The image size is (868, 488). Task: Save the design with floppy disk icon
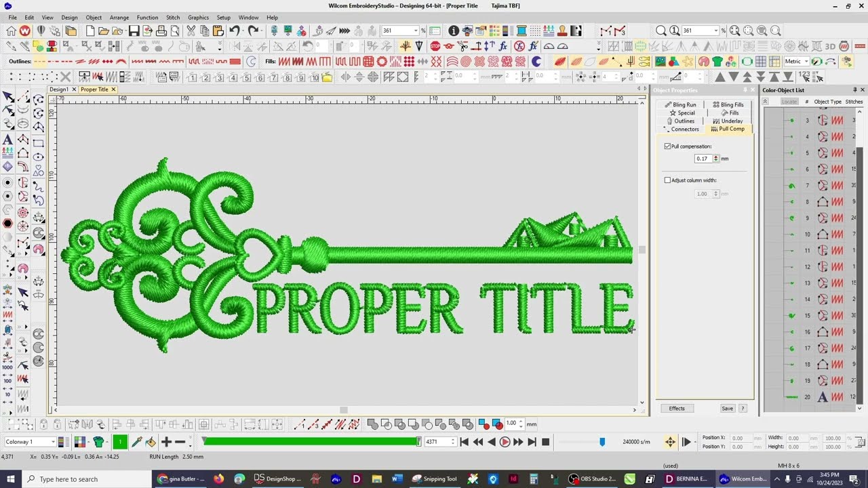coord(134,30)
